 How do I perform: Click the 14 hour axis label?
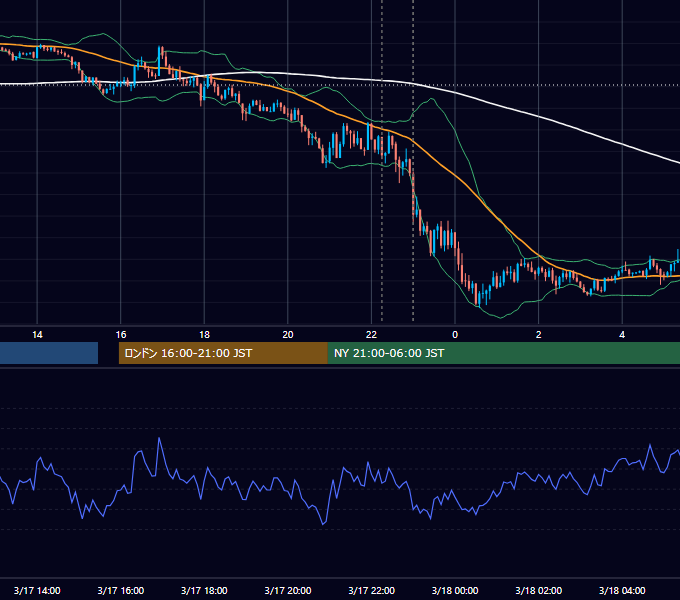(37, 335)
